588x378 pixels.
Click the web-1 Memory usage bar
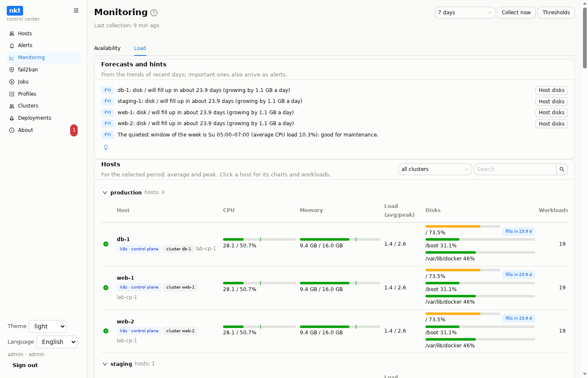coord(340,283)
